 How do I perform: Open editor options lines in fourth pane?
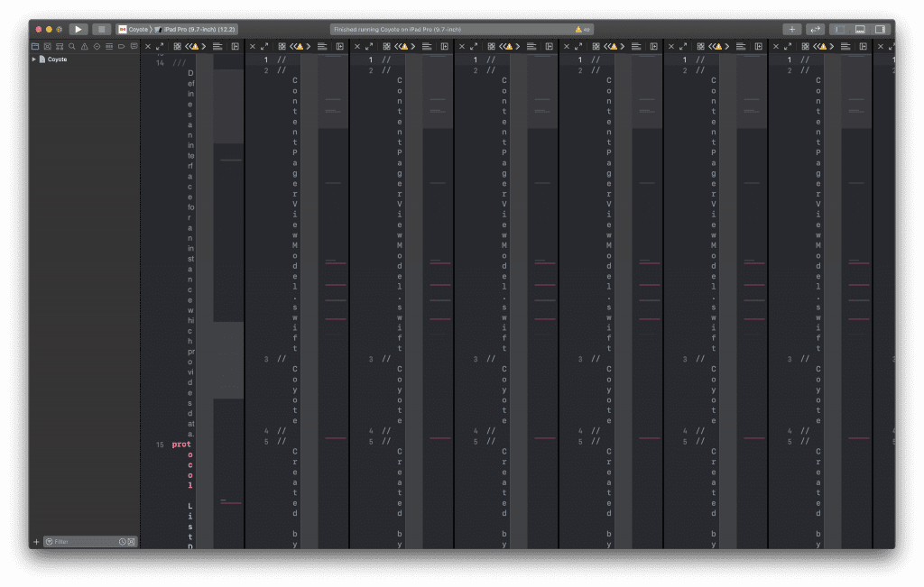pyautogui.click(x=531, y=47)
